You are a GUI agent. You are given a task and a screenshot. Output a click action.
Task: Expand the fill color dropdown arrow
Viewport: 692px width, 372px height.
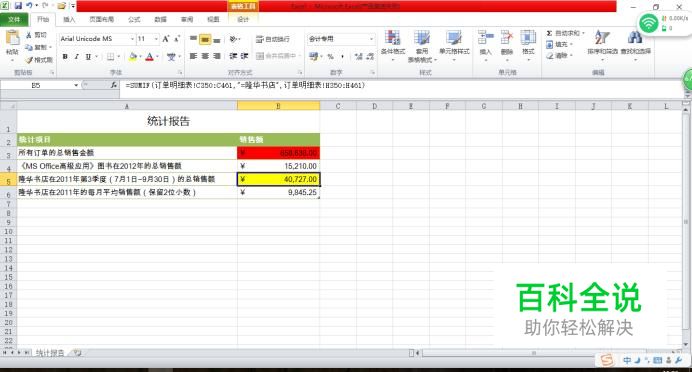[x=140, y=56]
